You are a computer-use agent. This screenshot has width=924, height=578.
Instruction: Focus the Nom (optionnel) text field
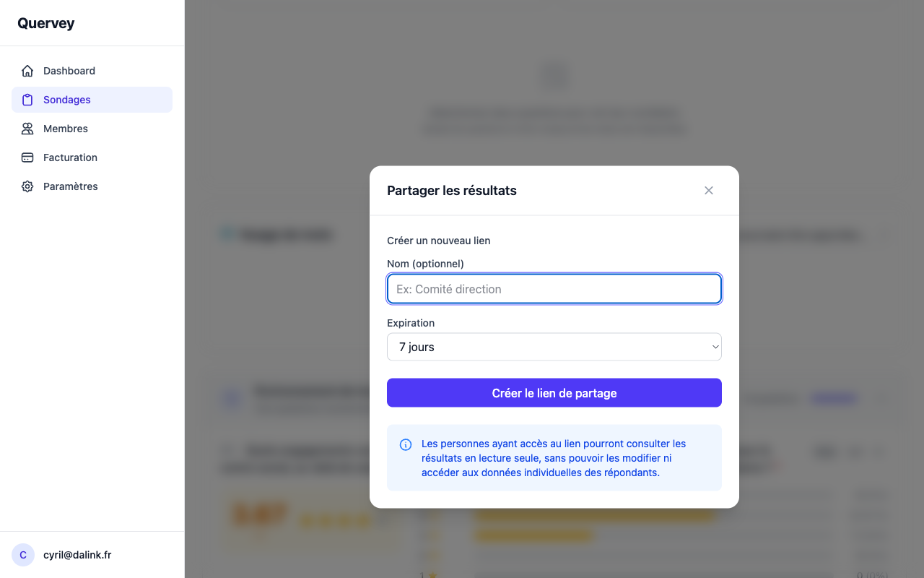coord(554,289)
